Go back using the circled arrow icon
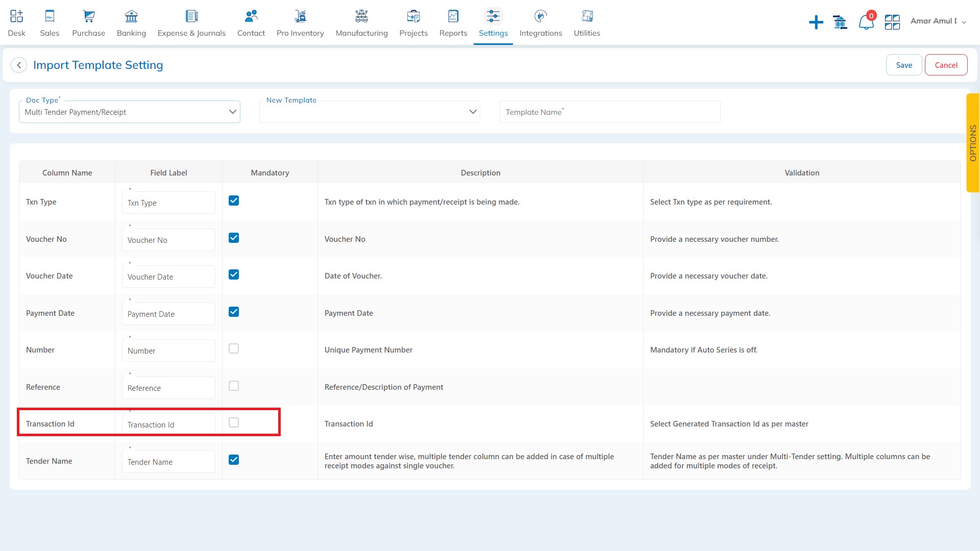980x551 pixels. point(19,65)
